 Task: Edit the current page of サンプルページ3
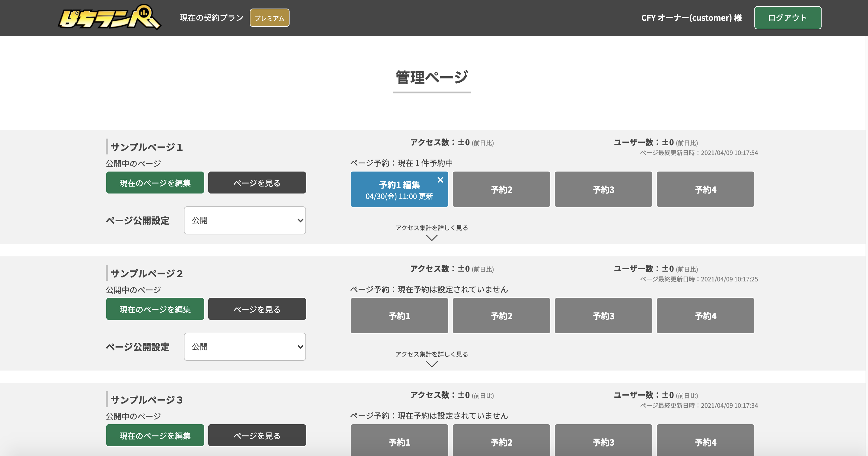(155, 435)
